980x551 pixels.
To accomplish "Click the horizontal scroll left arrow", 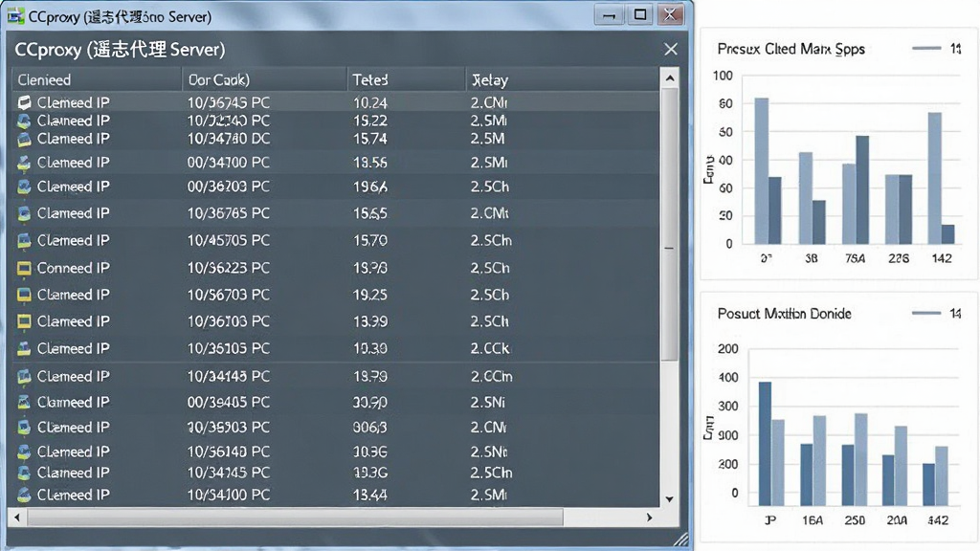I will 17,518.
